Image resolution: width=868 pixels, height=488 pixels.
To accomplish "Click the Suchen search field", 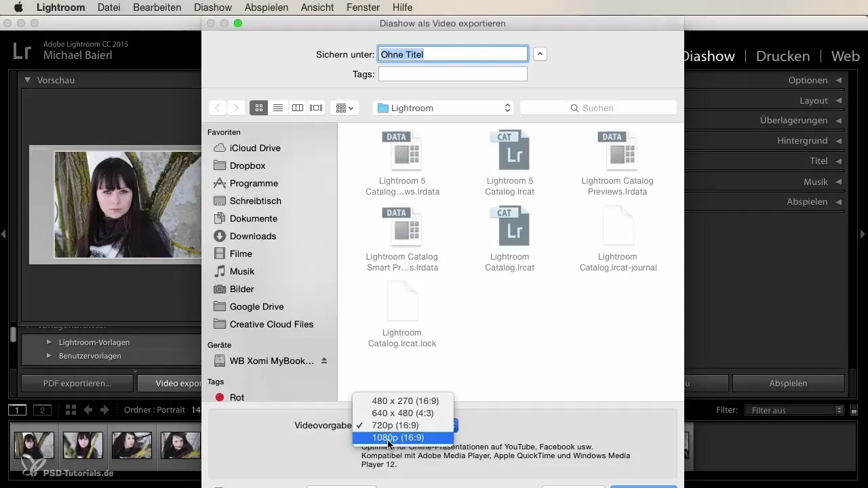I will point(598,108).
